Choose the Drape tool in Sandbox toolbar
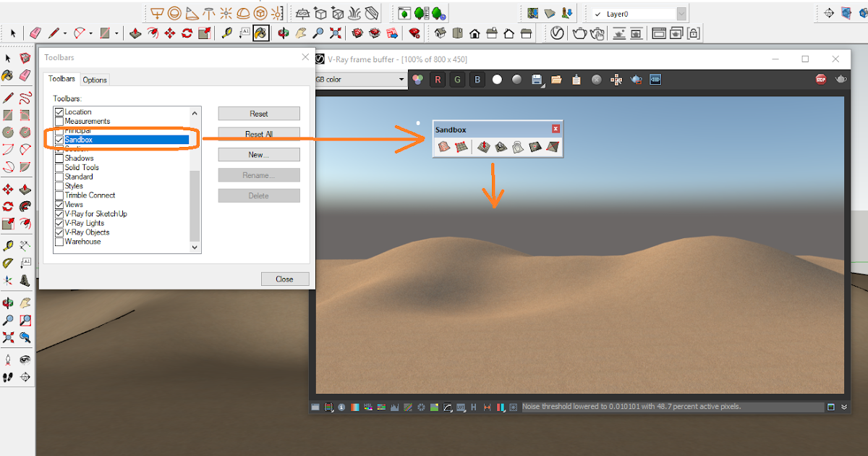This screenshot has height=456, width=868. [518, 146]
